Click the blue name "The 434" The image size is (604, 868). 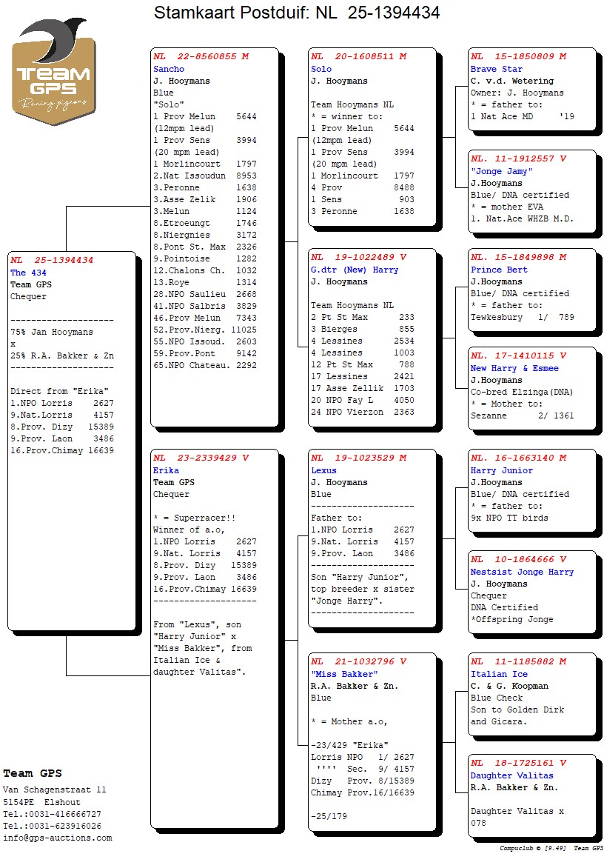pos(28,273)
